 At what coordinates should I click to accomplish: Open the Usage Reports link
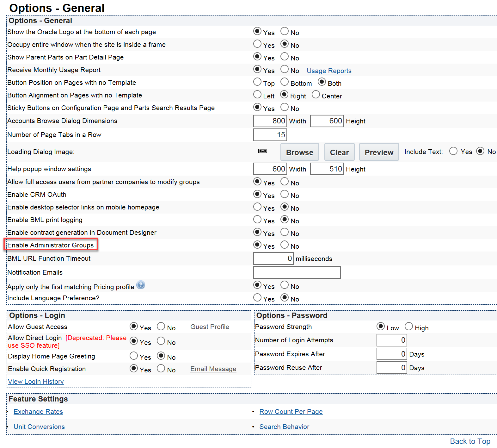329,71
